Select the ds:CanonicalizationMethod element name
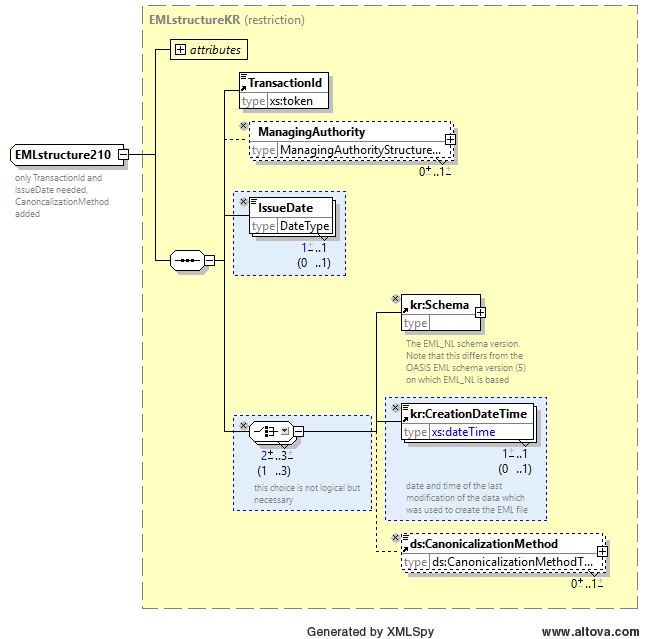 484,544
